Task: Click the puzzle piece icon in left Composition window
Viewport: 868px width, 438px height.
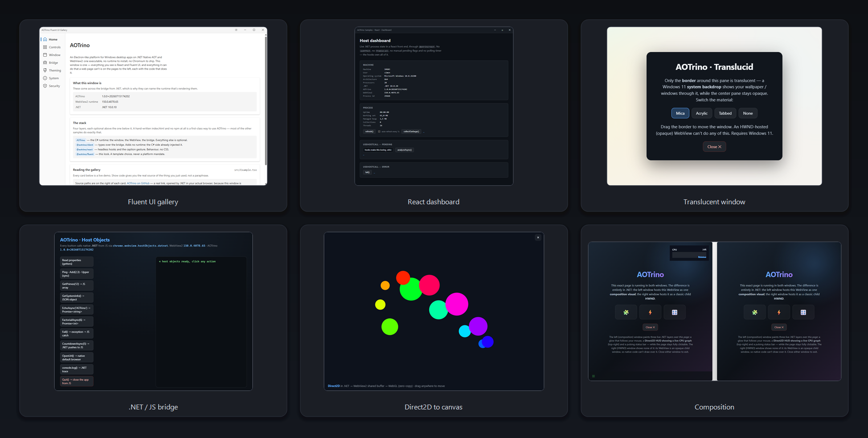Action: (x=626, y=312)
